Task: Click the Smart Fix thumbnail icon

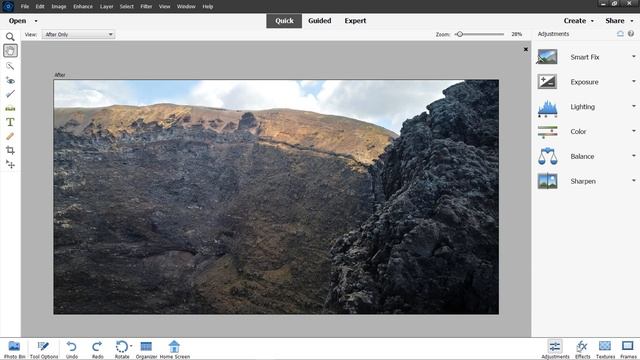Action: pos(547,57)
